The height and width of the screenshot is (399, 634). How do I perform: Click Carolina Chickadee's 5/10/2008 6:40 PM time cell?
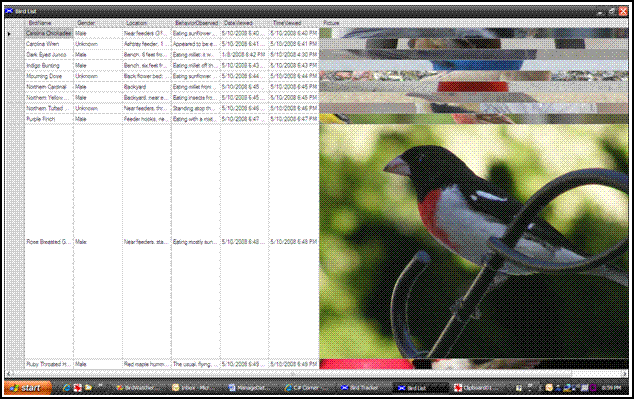pos(294,33)
